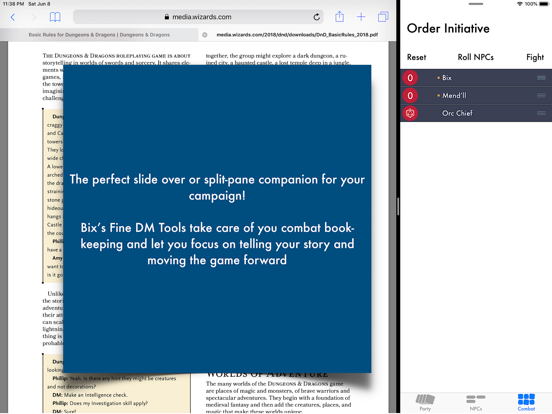Screen dimensions: 552x414
Task: Grab the reorder handle on Mend'll row
Action: (541, 95)
